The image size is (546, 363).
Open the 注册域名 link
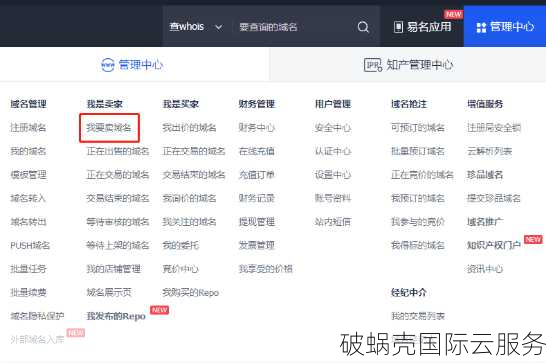tap(28, 128)
